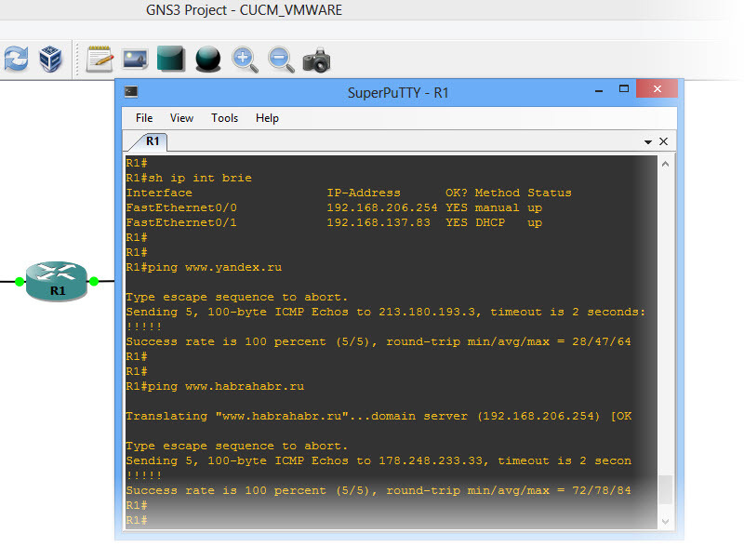Click the last 'R1#' prompt at bottom
The width and height of the screenshot is (744, 560).
(x=136, y=520)
